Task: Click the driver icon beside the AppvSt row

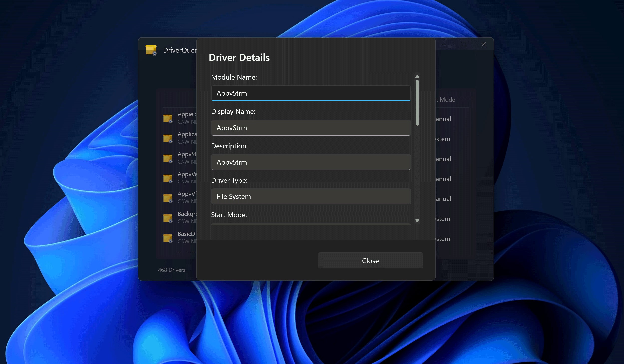Action: click(x=168, y=158)
